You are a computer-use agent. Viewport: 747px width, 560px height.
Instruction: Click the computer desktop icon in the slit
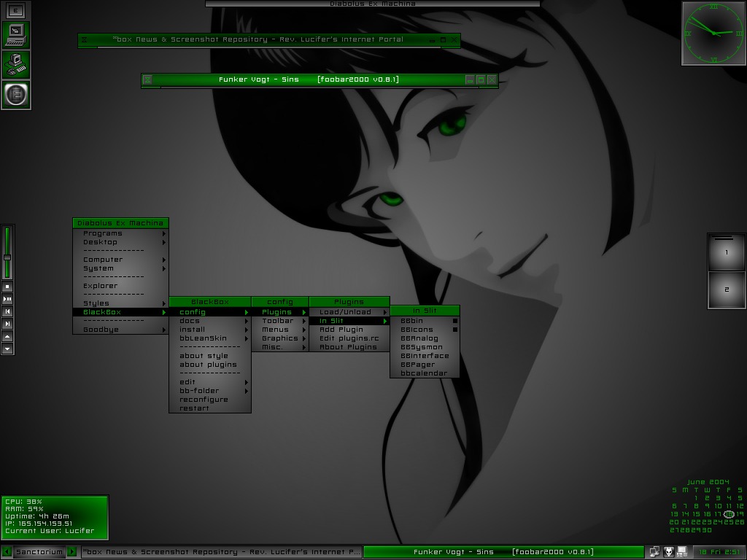(x=15, y=34)
